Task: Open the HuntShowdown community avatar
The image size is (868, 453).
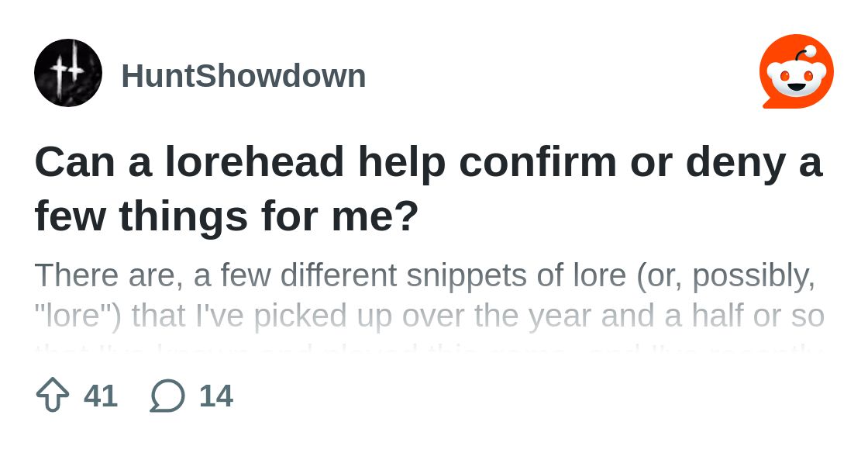Action: [68, 73]
